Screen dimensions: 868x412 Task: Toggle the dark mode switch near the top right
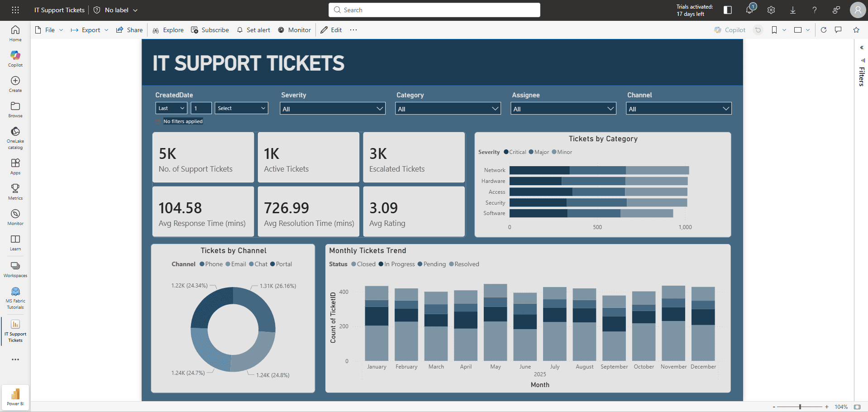point(727,10)
